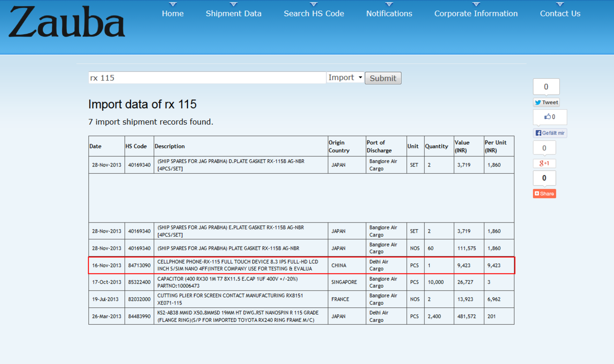Click the 16-Nov-2013 date cell
614x364 pixels.
(106, 265)
